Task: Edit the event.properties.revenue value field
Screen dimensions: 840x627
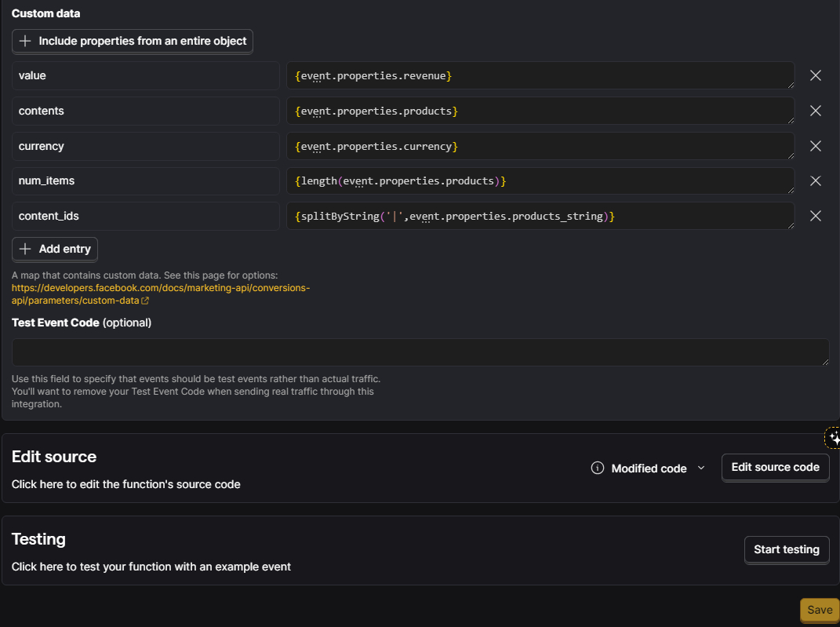Action: [x=540, y=75]
